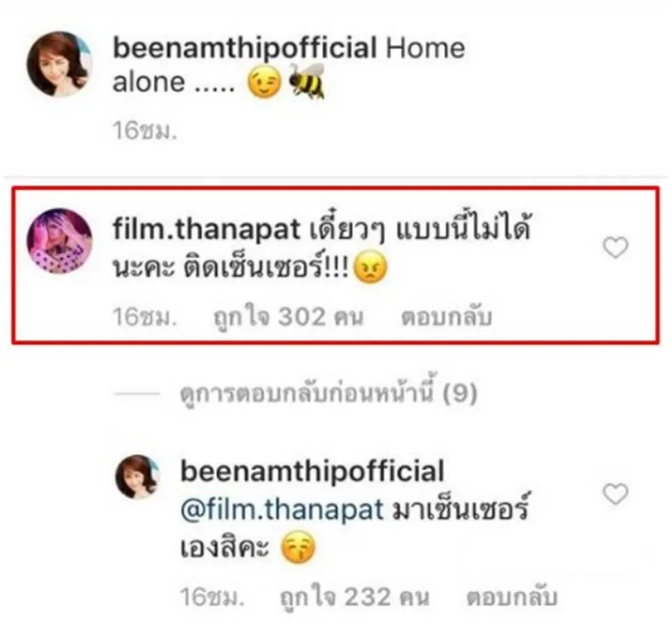The height and width of the screenshot is (632, 672).
Task: Open film.thanapat's profile picture
Action: 59,241
